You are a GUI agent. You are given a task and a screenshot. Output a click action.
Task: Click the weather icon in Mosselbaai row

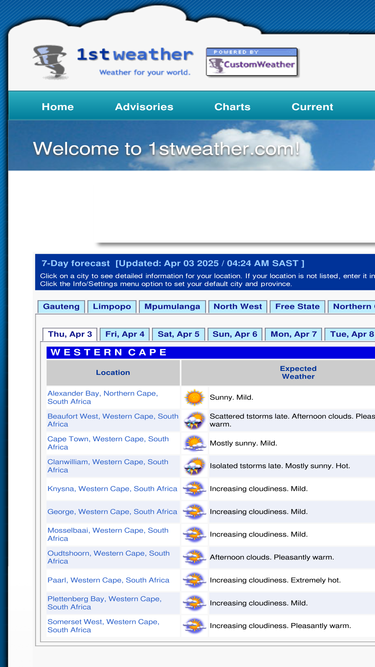(195, 534)
